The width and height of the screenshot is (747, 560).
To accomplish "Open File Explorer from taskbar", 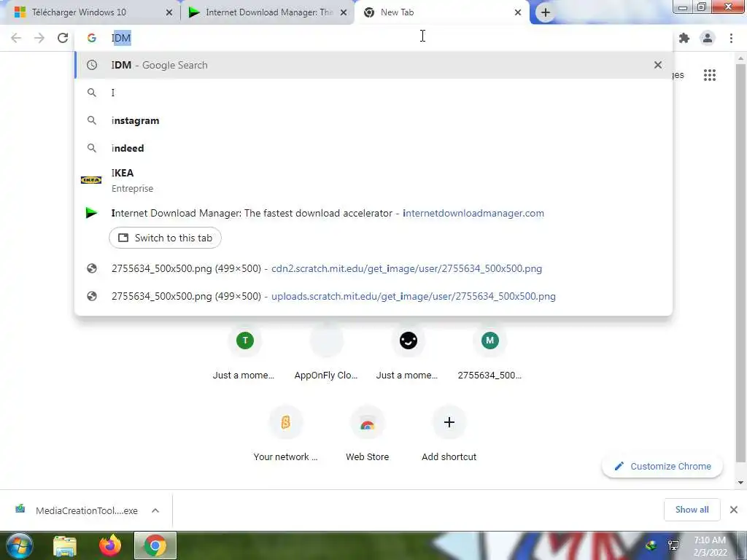I will [65, 545].
